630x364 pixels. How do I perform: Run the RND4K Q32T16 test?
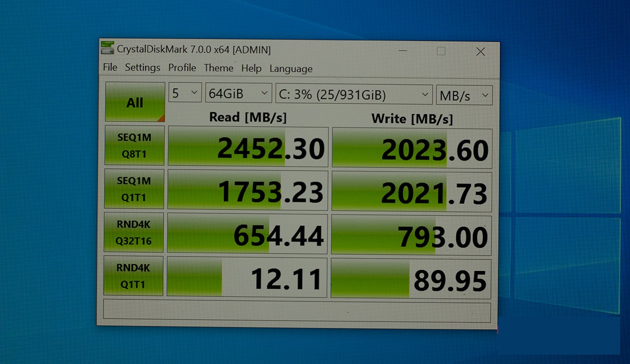point(133,233)
